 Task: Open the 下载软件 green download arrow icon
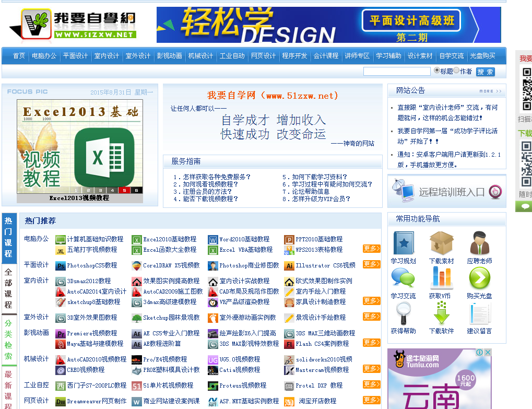441,313
